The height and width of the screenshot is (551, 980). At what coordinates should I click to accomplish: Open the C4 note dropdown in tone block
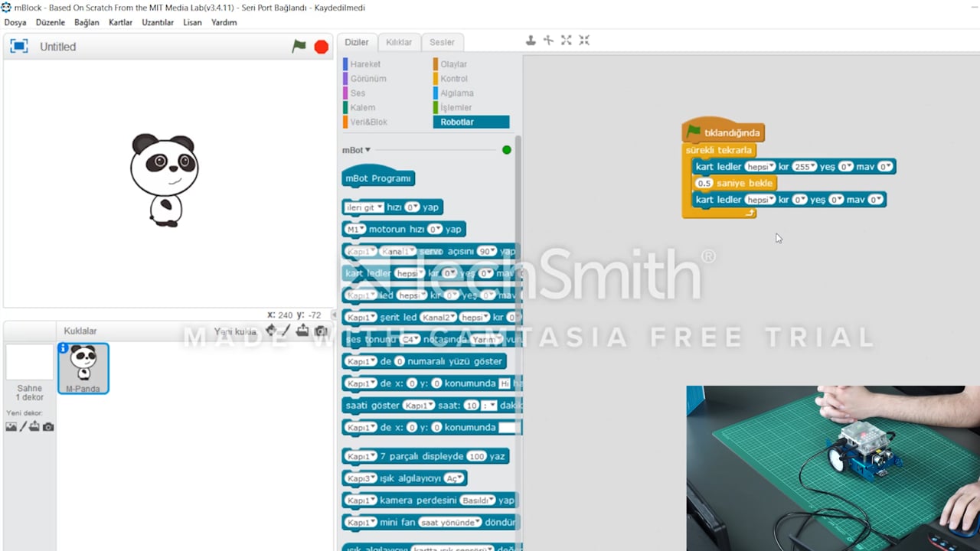pos(411,339)
